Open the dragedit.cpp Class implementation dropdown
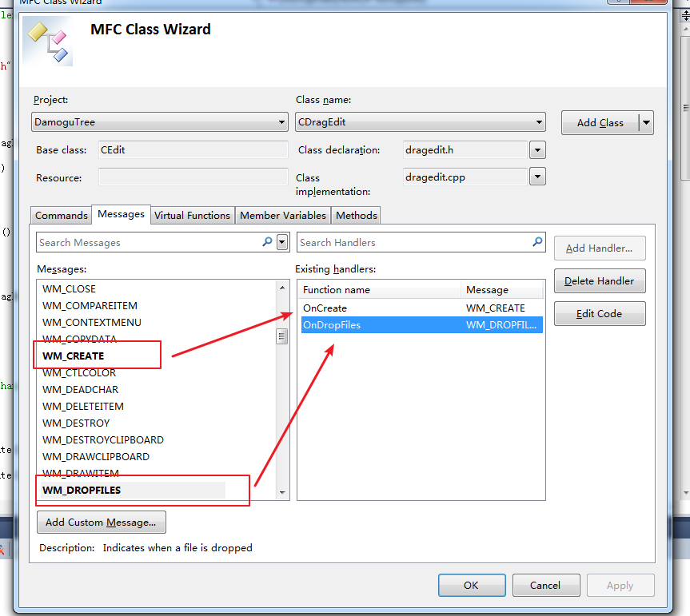The height and width of the screenshot is (616, 690). pyautogui.click(x=536, y=177)
